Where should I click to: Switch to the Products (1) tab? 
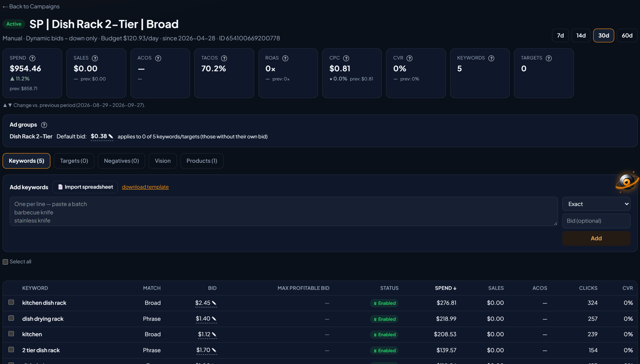pos(202,161)
